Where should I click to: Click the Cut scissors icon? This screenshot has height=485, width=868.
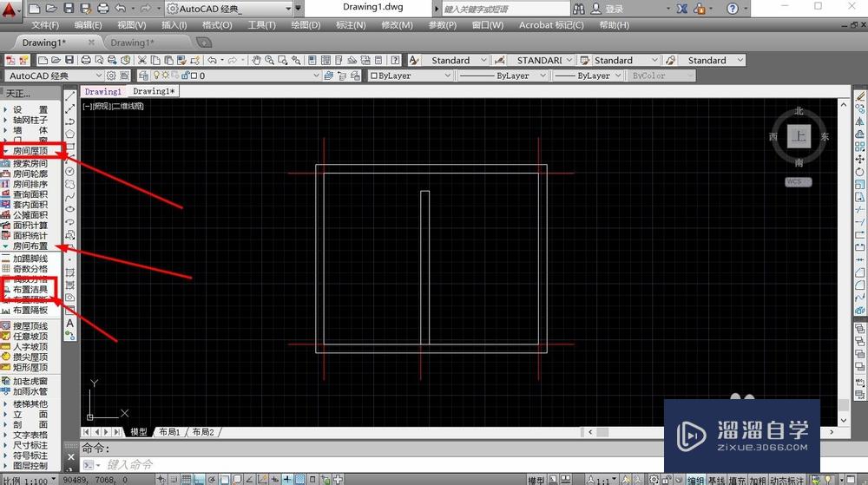click(x=142, y=60)
